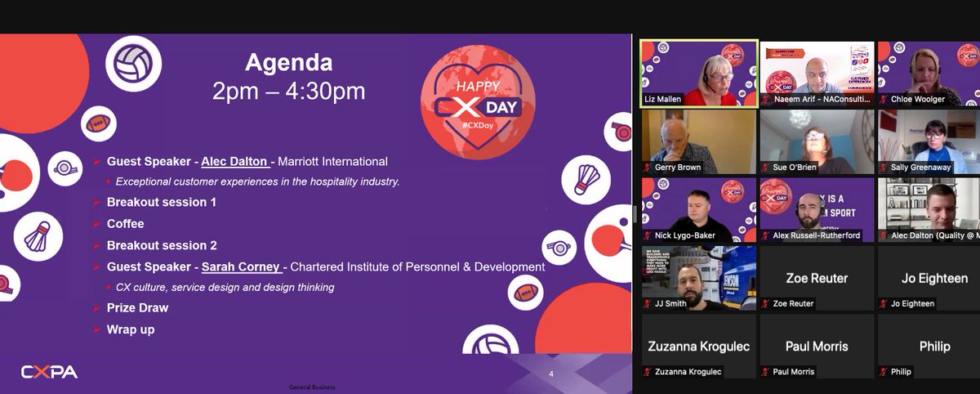The width and height of the screenshot is (980, 394).
Task: Select Alex Russell-Rutherford's video tile
Action: 817,210
